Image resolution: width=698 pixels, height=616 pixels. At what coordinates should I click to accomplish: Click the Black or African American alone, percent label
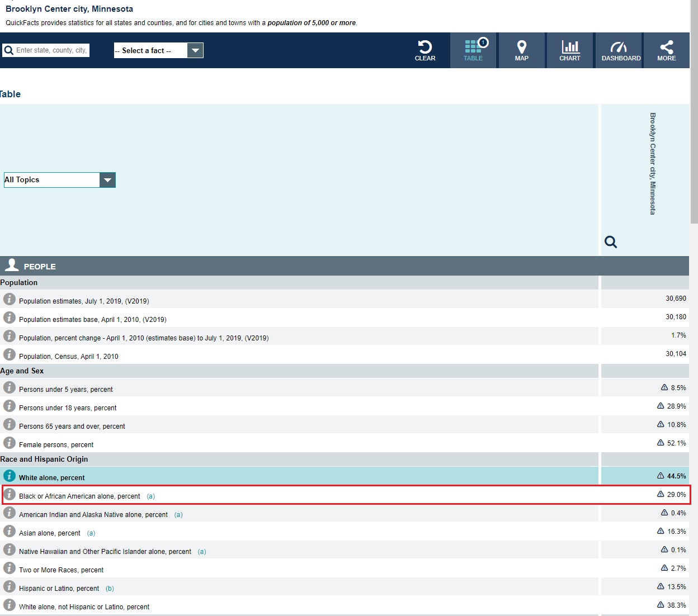pyautogui.click(x=79, y=496)
